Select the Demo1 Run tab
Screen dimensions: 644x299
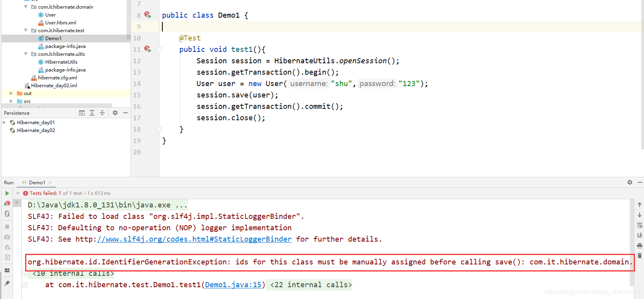click(37, 182)
